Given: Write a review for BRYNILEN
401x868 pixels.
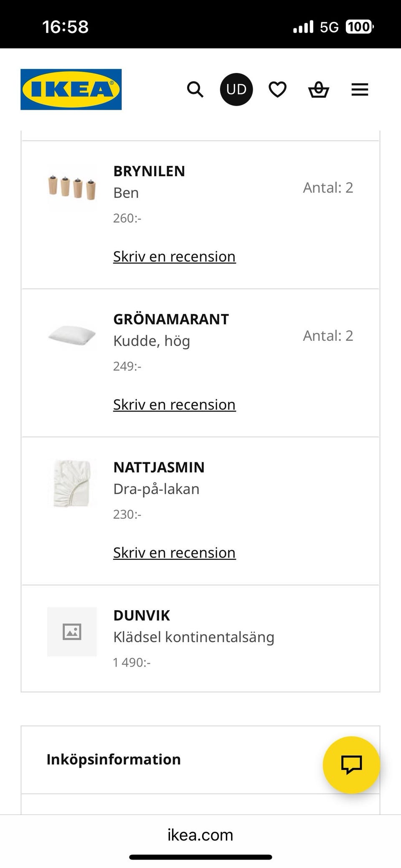Looking at the screenshot, I should (x=174, y=256).
